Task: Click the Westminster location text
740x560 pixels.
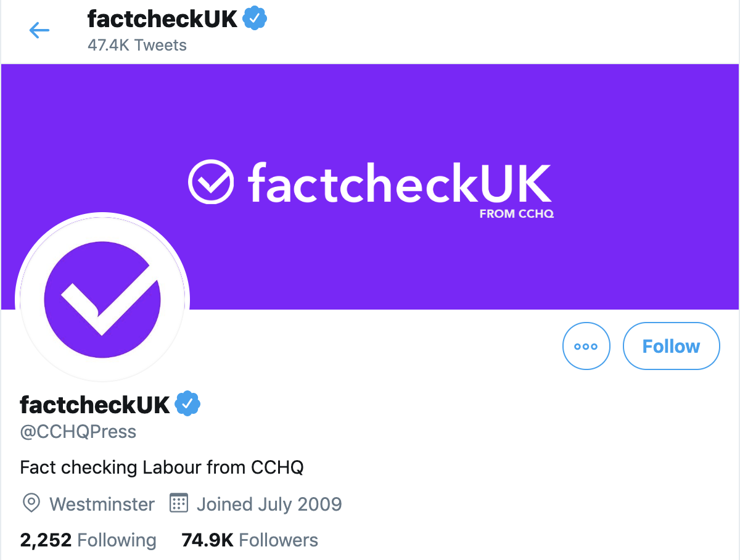Action: [x=102, y=504]
